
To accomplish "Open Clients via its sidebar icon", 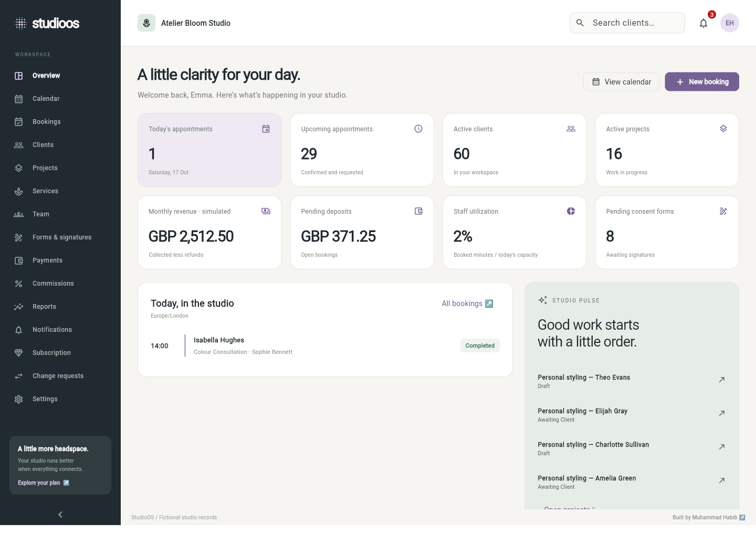I will (x=19, y=145).
